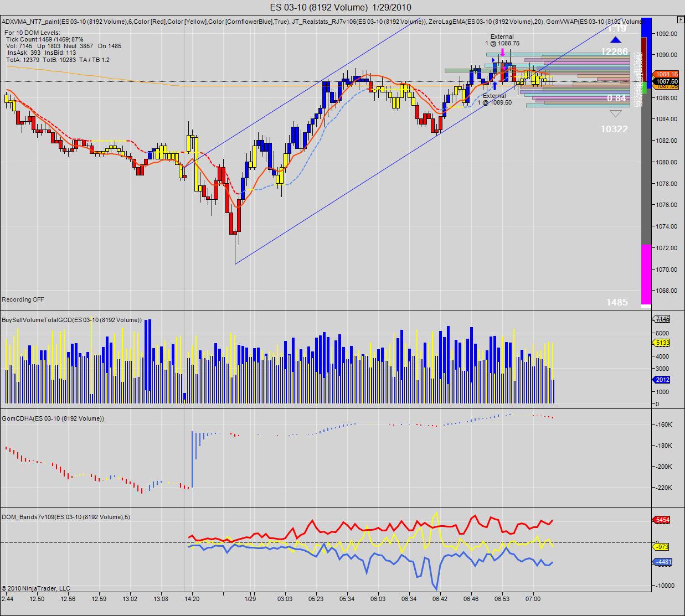Click the solid blue up triangle above 12286

pyautogui.click(x=616, y=40)
